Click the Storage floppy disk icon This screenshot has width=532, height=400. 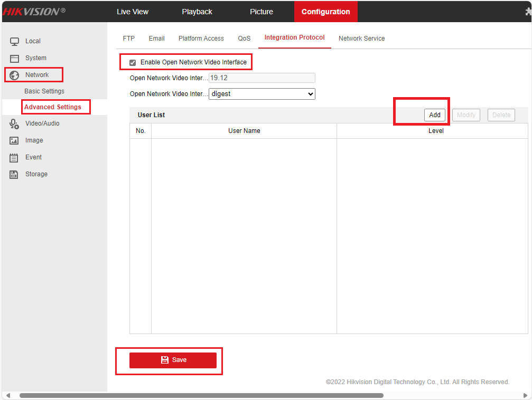click(x=15, y=174)
